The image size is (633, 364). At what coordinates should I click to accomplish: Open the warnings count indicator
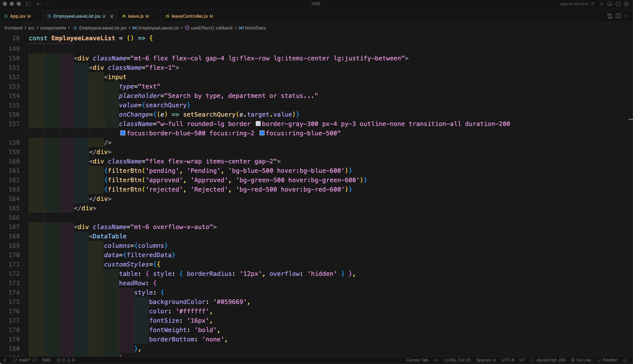[71, 360]
